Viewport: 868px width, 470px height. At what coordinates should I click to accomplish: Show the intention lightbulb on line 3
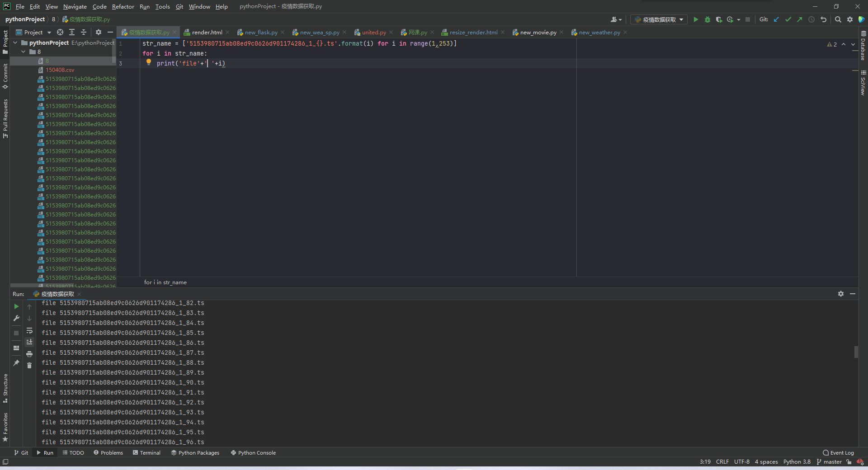(x=148, y=62)
